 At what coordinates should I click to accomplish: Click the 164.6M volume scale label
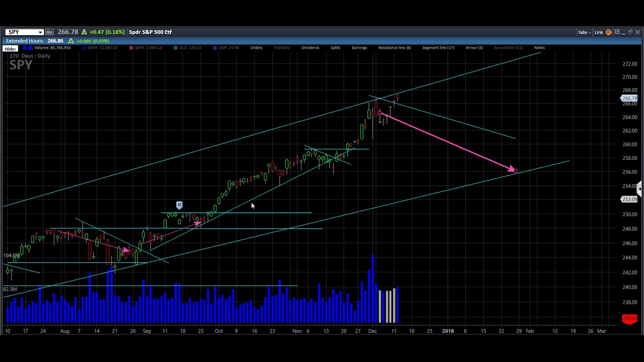(x=11, y=255)
